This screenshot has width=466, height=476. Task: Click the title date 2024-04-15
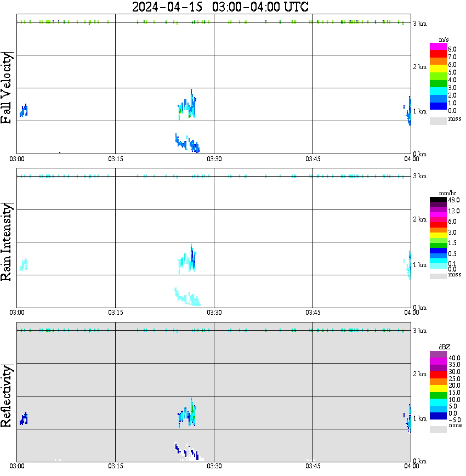(167, 7)
